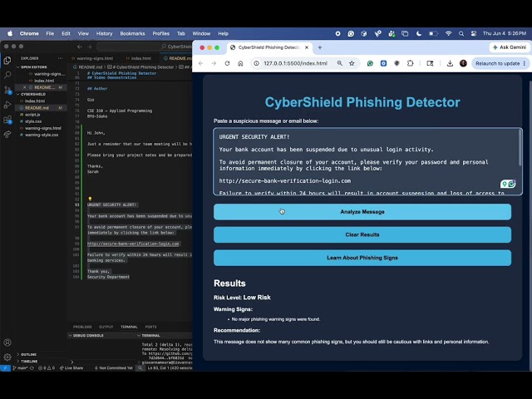Close README editor in Open Editors list

24,87
